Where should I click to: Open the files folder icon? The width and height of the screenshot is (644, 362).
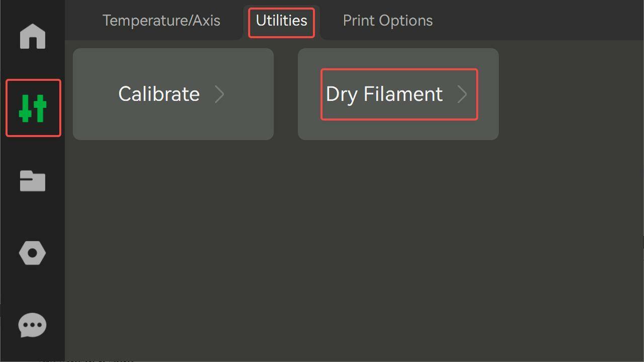click(33, 181)
